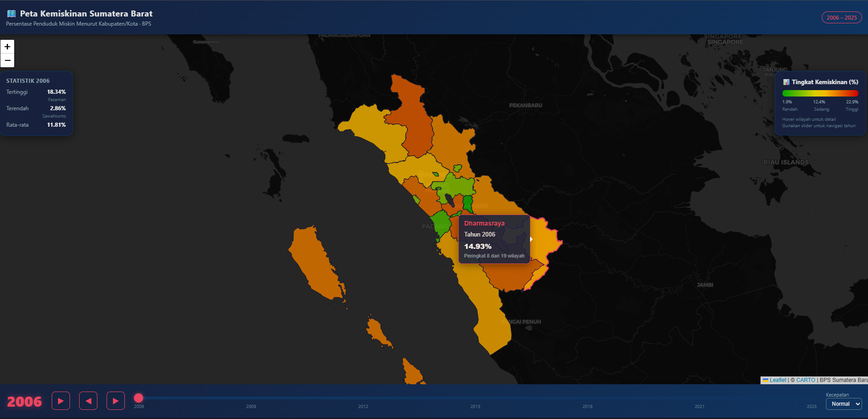Click the Tingkat Kemiskinan (%) legend heading

pos(825,82)
